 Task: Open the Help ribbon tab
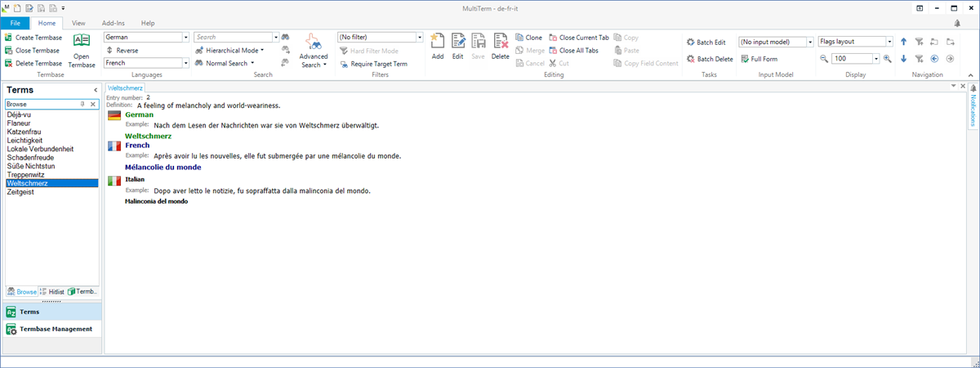(x=148, y=24)
